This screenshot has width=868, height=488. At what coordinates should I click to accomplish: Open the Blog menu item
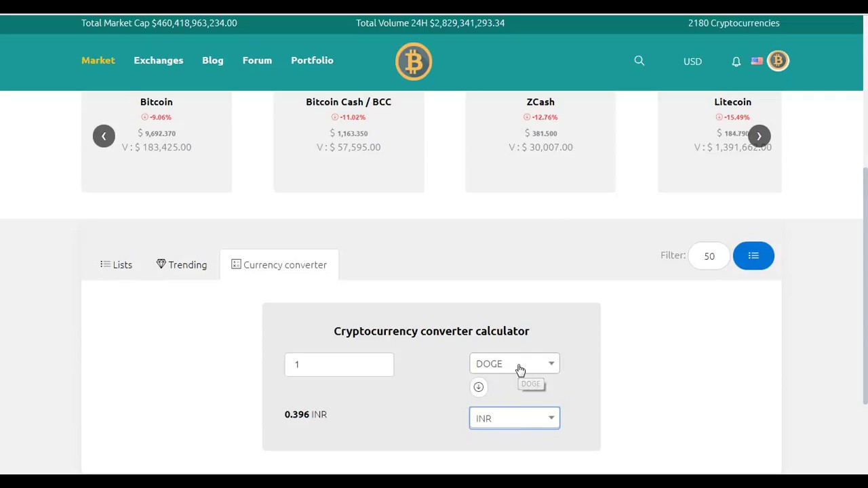pyautogui.click(x=212, y=60)
